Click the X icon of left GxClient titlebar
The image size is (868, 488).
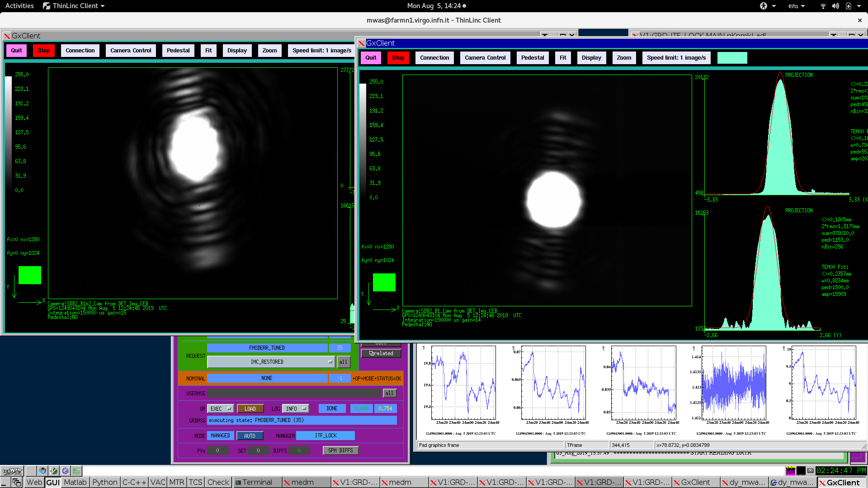click(x=7, y=36)
